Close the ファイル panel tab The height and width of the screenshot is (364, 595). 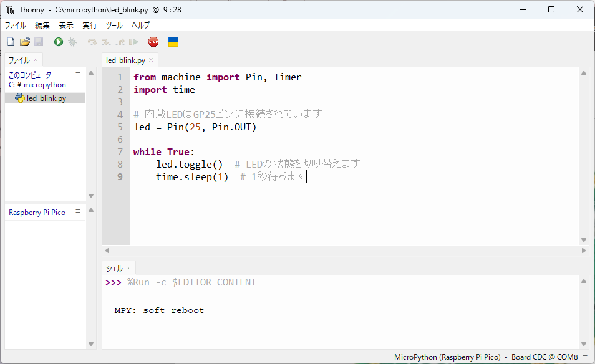click(36, 60)
